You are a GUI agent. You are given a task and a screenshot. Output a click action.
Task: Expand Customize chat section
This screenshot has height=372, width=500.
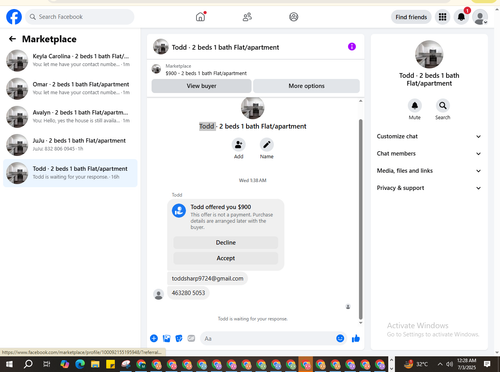[x=429, y=136]
